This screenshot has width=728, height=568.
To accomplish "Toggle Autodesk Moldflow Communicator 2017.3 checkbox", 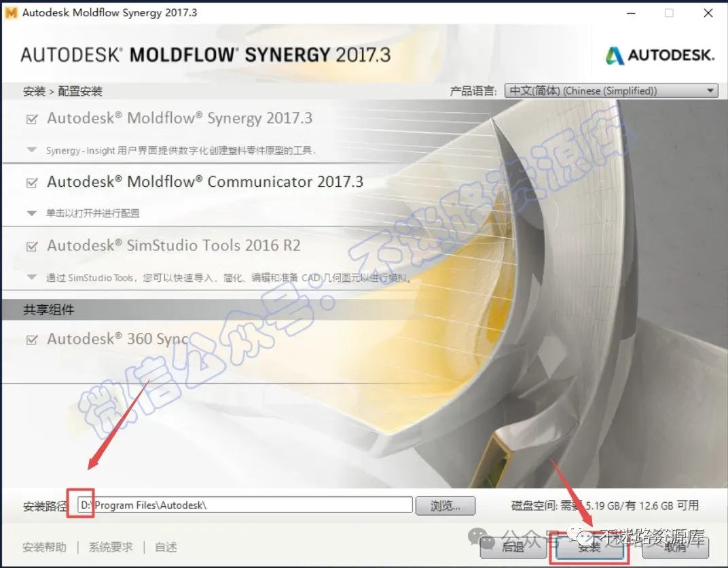I will click(x=32, y=183).
